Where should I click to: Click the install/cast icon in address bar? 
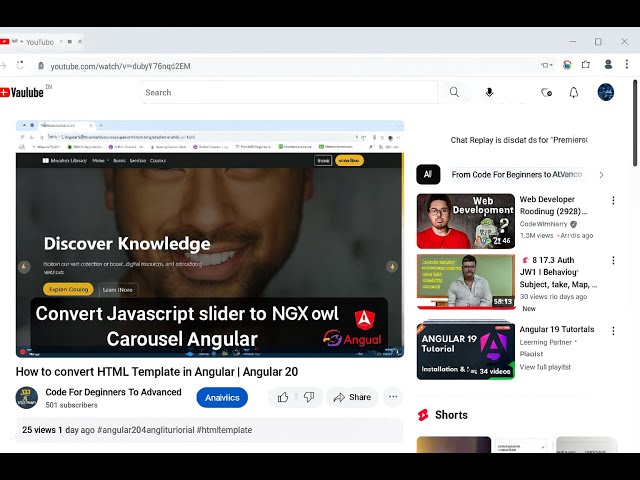coord(547,65)
